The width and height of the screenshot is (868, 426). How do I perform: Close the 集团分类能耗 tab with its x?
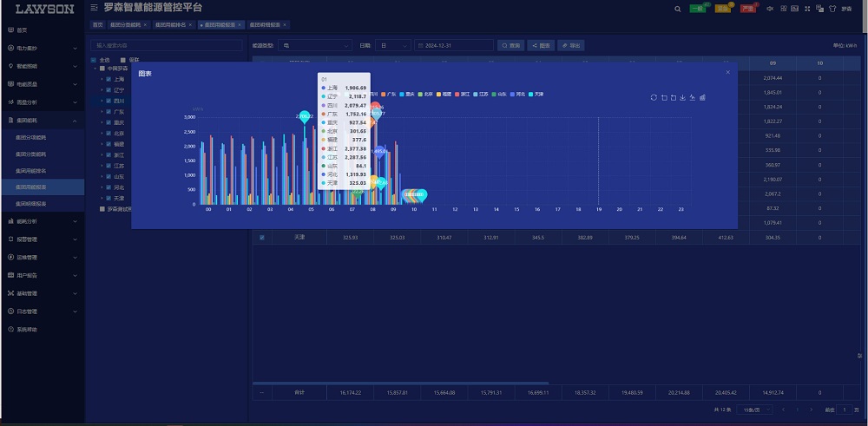coord(145,25)
